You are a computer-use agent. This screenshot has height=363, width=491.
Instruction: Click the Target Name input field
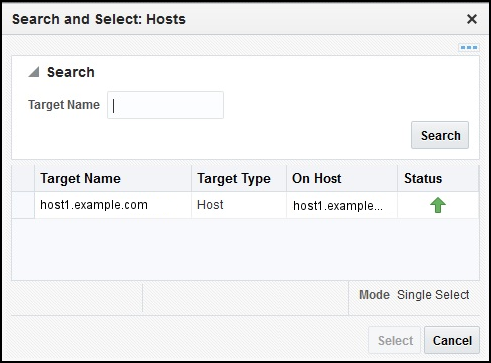click(165, 105)
